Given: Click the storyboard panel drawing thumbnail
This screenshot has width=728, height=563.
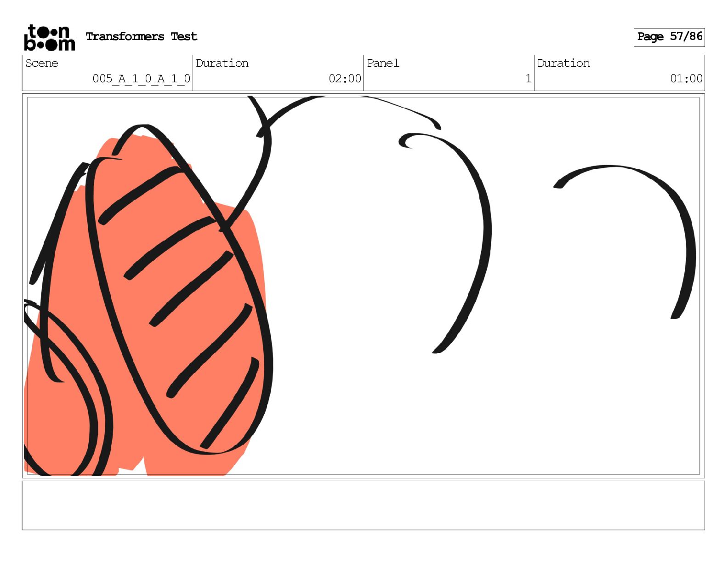Looking at the screenshot, I should [363, 286].
